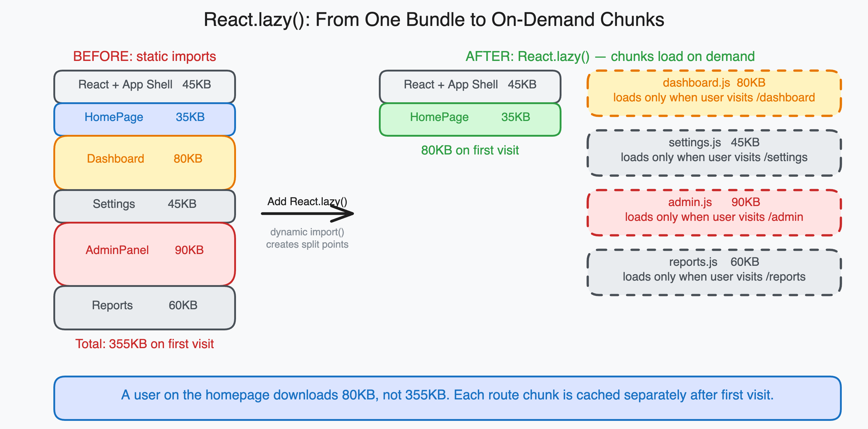Click the 80KB on first visit label
The height and width of the screenshot is (429, 868).
[x=470, y=150]
